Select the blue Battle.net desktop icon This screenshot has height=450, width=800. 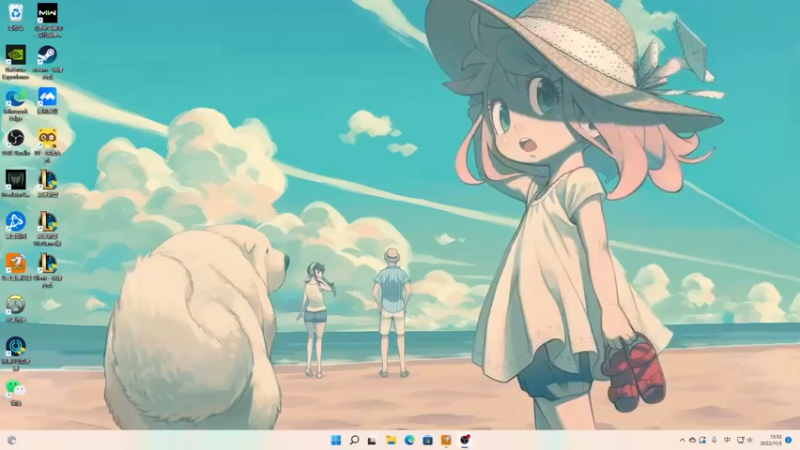point(16,226)
